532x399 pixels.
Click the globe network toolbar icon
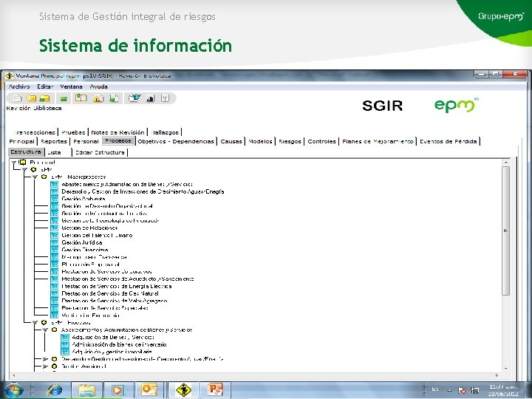coord(134,98)
